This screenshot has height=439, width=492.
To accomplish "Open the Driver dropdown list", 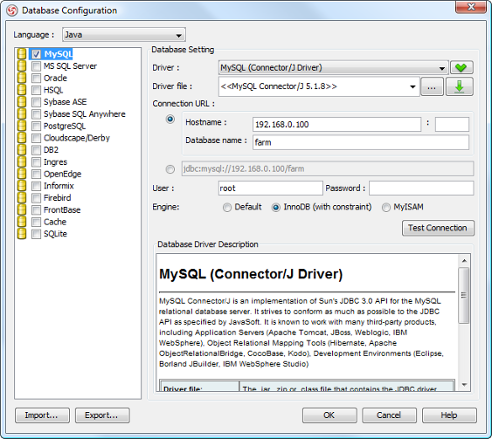I will (333, 68).
